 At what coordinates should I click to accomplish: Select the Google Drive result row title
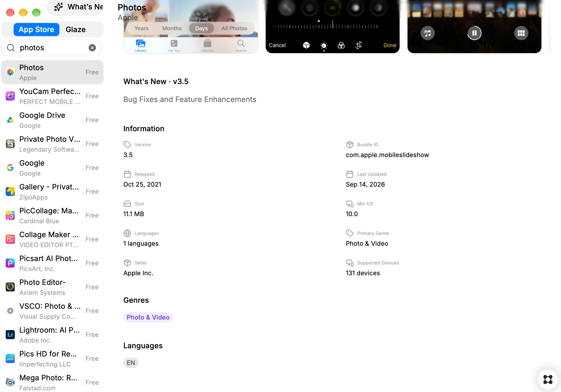click(x=42, y=115)
